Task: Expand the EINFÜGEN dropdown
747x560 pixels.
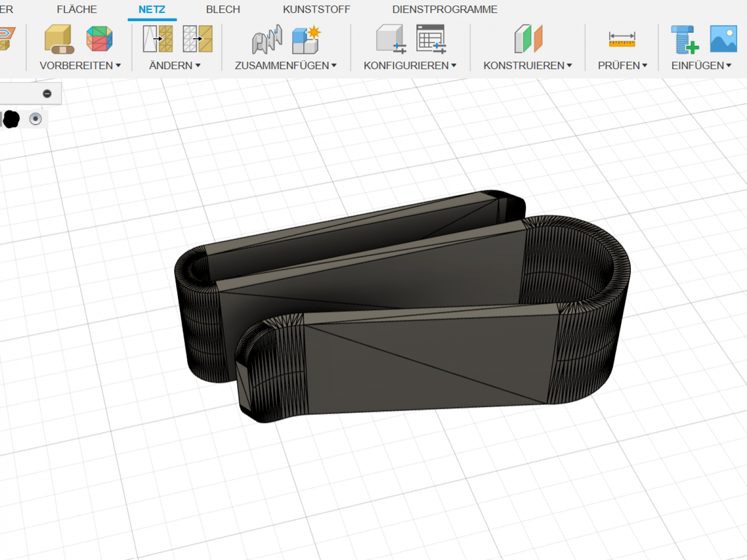Action: click(x=701, y=65)
